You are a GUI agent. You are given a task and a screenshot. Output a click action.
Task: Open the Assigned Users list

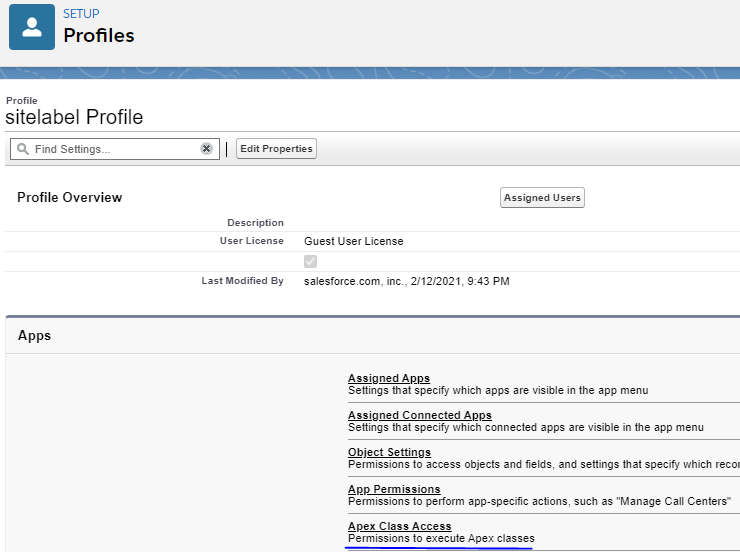542,198
